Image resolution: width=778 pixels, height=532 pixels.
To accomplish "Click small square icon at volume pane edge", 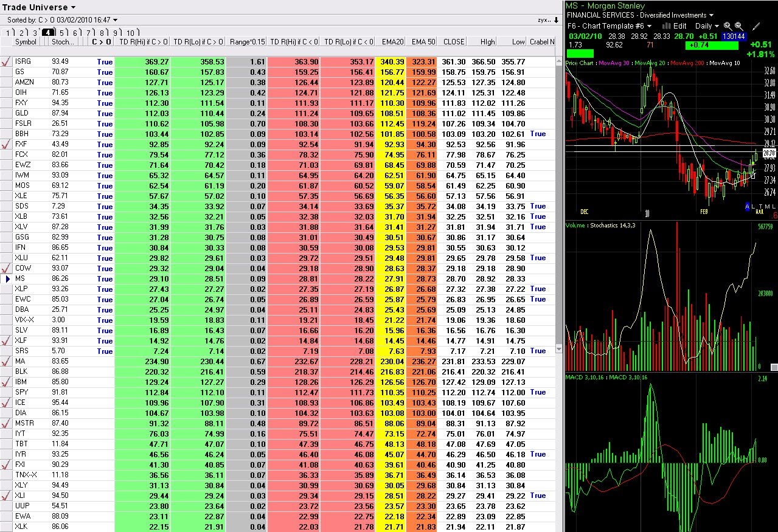I will 774,367.
